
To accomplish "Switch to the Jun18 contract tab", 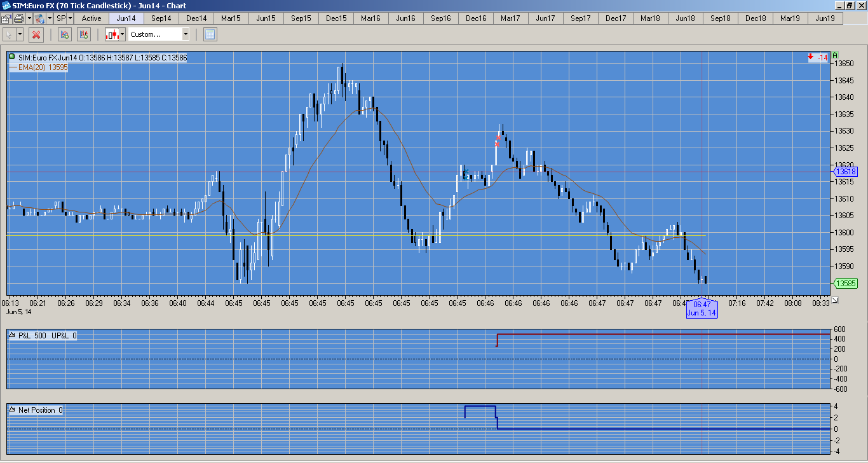I will (686, 18).
